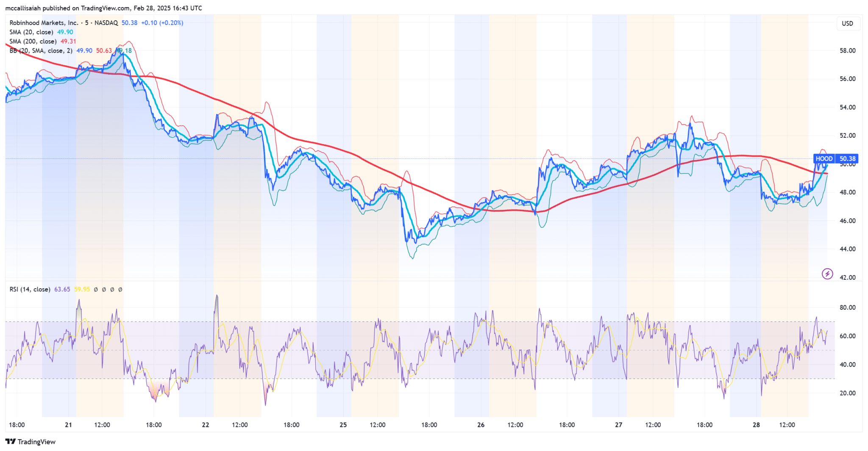The height and width of the screenshot is (451, 868).
Task: Click the mccallisaiah published header text
Action: click(x=103, y=8)
